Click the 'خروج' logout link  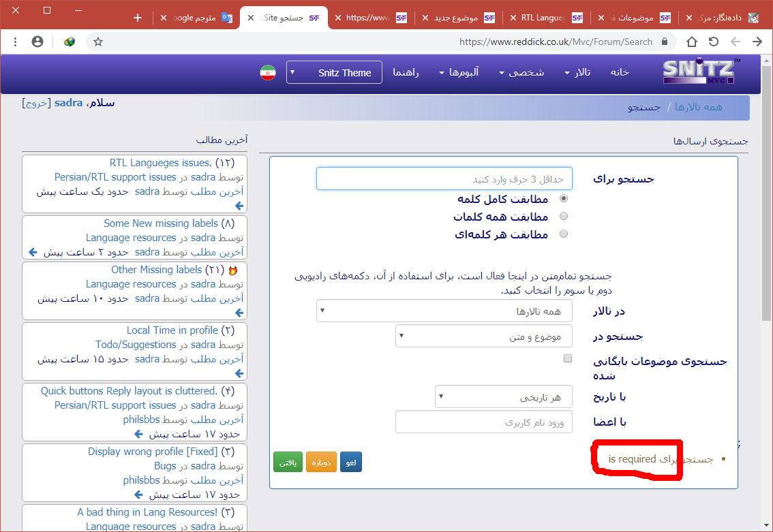[35, 103]
